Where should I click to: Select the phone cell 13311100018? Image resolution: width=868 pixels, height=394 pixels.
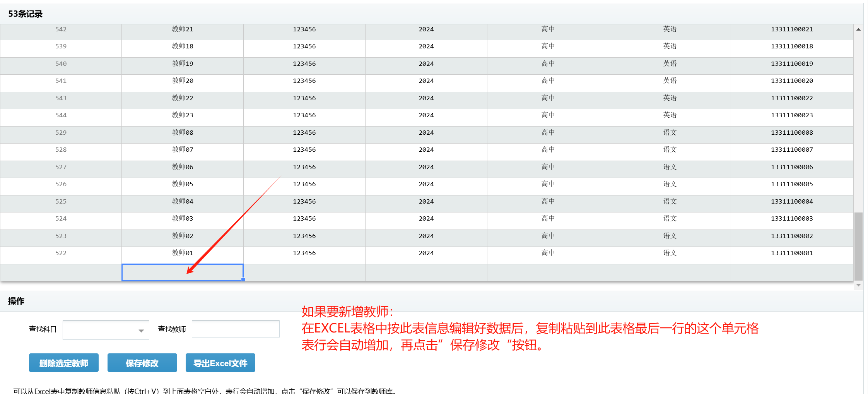(792, 46)
